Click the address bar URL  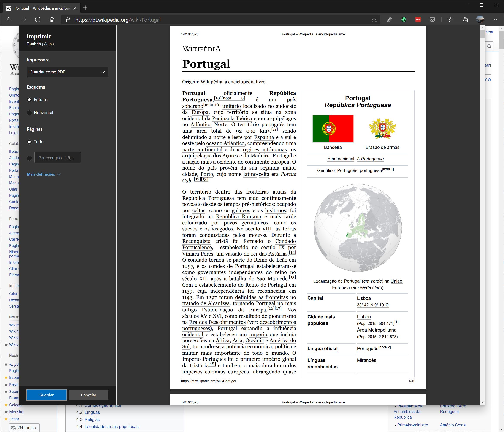[x=118, y=20]
